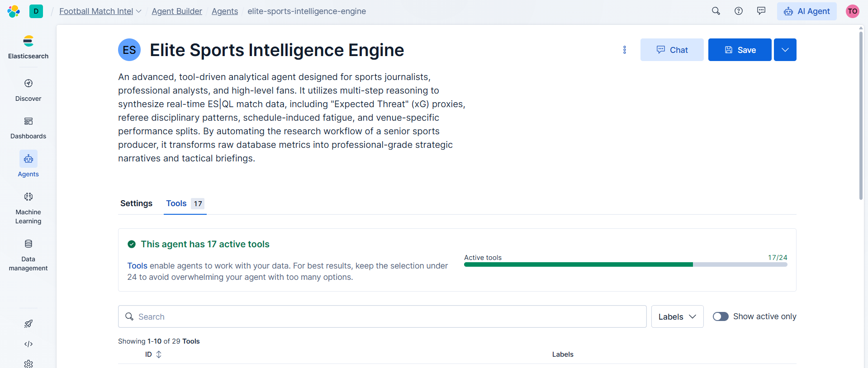The image size is (868, 368).
Task: Click the Active tools progress bar
Action: point(625,264)
